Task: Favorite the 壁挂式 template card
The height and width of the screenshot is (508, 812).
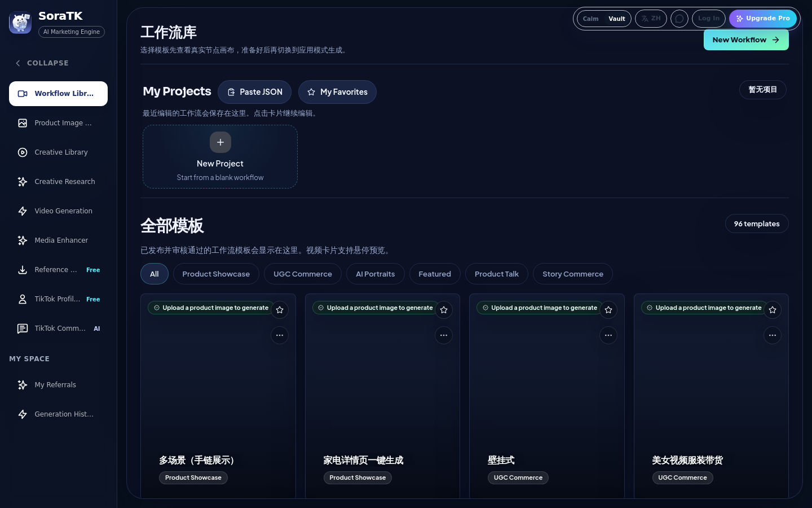Action: tap(608, 310)
